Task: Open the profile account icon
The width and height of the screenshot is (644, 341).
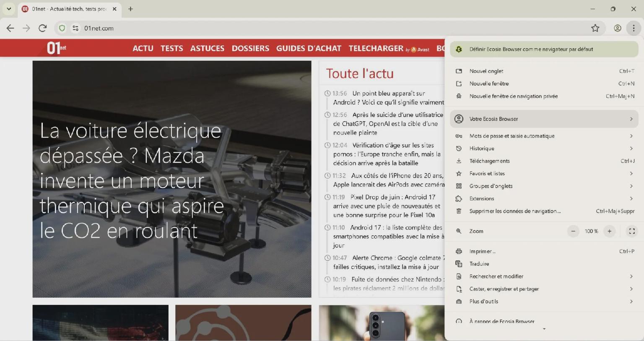Action: 618,28
